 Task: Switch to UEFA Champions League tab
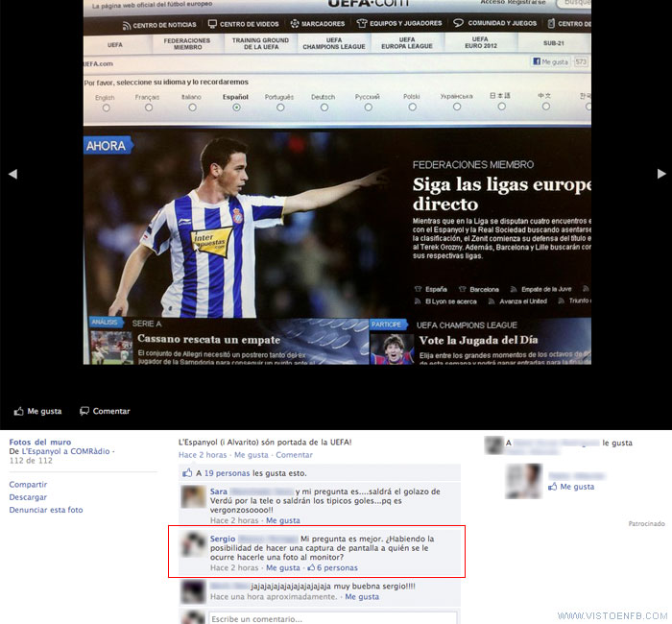tap(334, 43)
